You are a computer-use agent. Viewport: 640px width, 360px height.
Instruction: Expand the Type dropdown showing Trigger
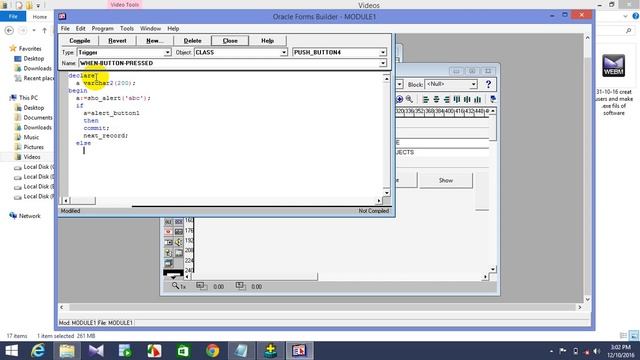(x=167, y=53)
